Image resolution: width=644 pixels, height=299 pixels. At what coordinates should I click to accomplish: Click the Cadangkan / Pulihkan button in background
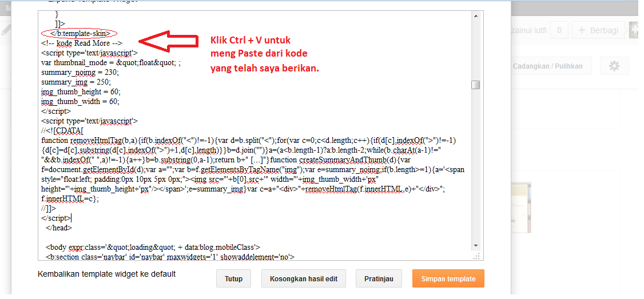pos(550,66)
